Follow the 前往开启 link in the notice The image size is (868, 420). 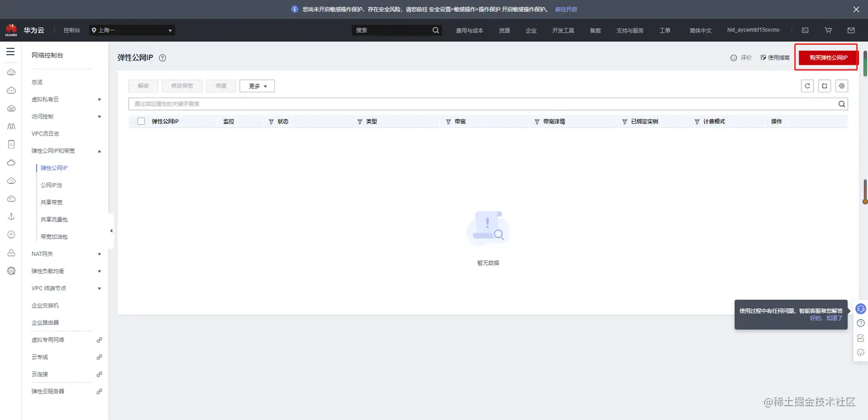click(565, 9)
